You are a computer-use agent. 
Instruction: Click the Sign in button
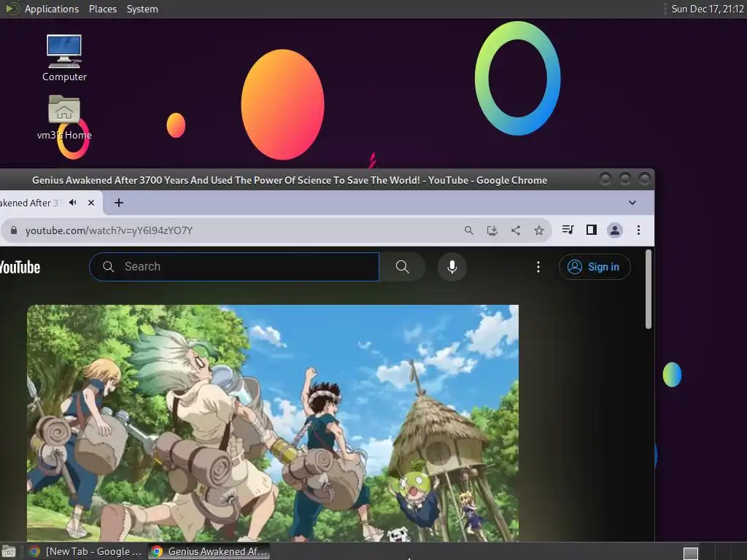tap(595, 267)
